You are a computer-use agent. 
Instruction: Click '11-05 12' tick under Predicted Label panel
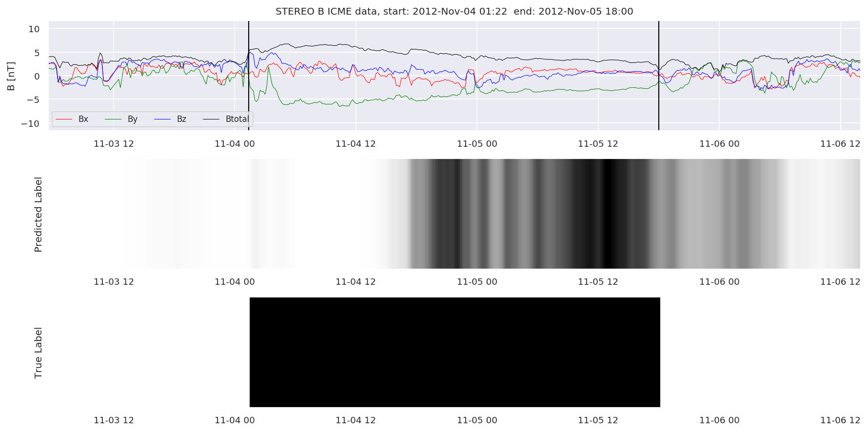point(598,282)
